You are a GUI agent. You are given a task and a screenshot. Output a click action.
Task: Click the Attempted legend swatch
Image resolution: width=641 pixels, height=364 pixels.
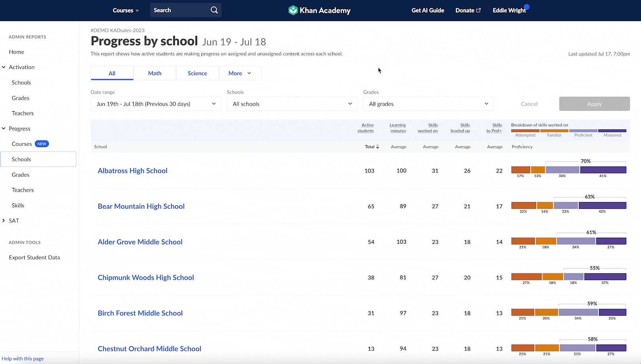click(x=525, y=131)
